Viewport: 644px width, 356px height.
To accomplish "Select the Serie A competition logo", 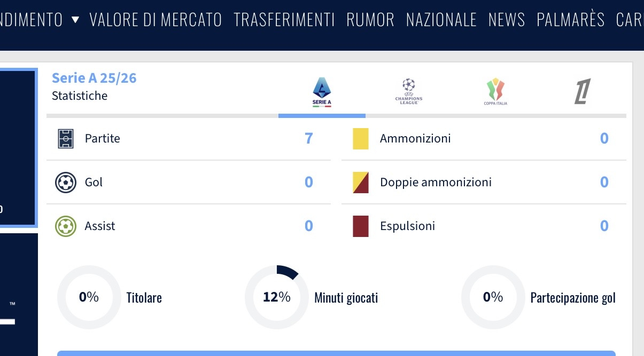I will pyautogui.click(x=322, y=92).
